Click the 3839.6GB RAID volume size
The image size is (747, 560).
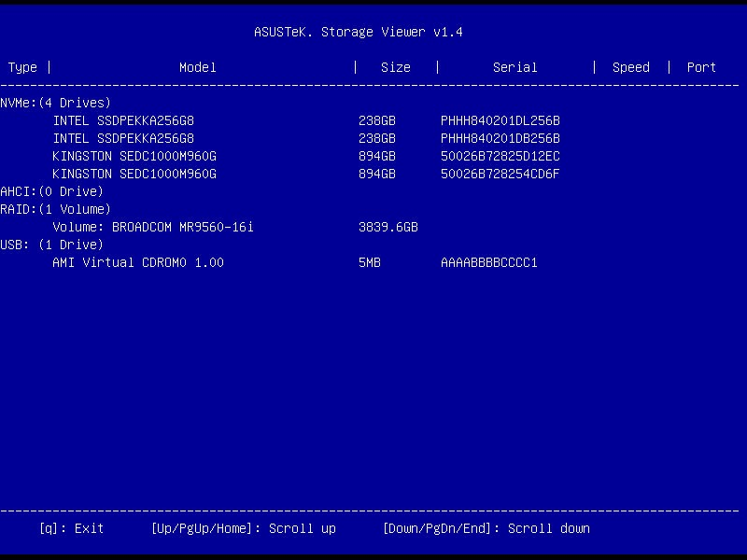click(x=388, y=227)
